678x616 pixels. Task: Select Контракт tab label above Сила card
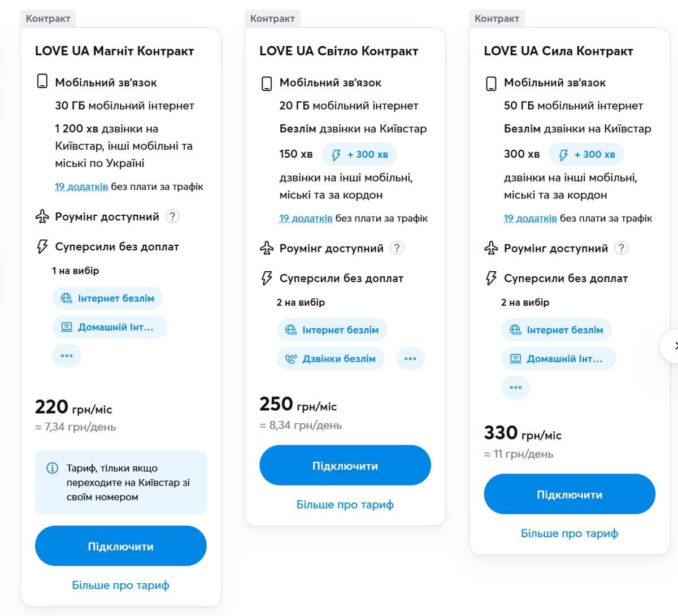tap(497, 19)
